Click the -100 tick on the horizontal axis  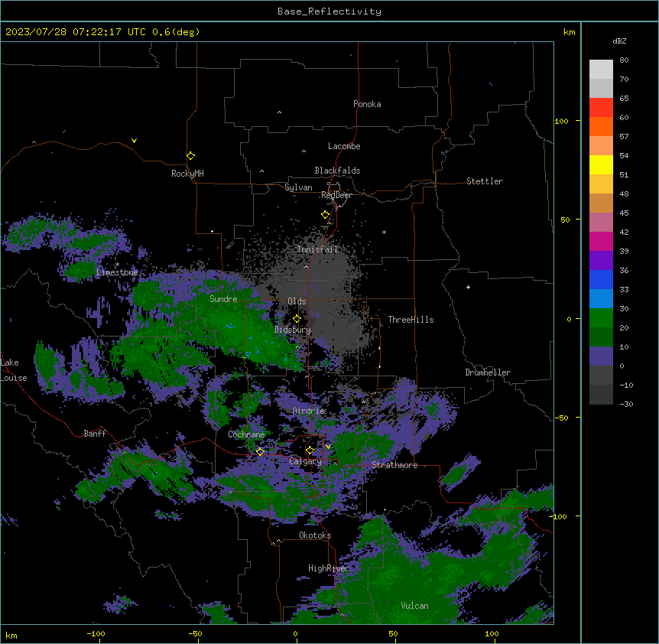96,633
